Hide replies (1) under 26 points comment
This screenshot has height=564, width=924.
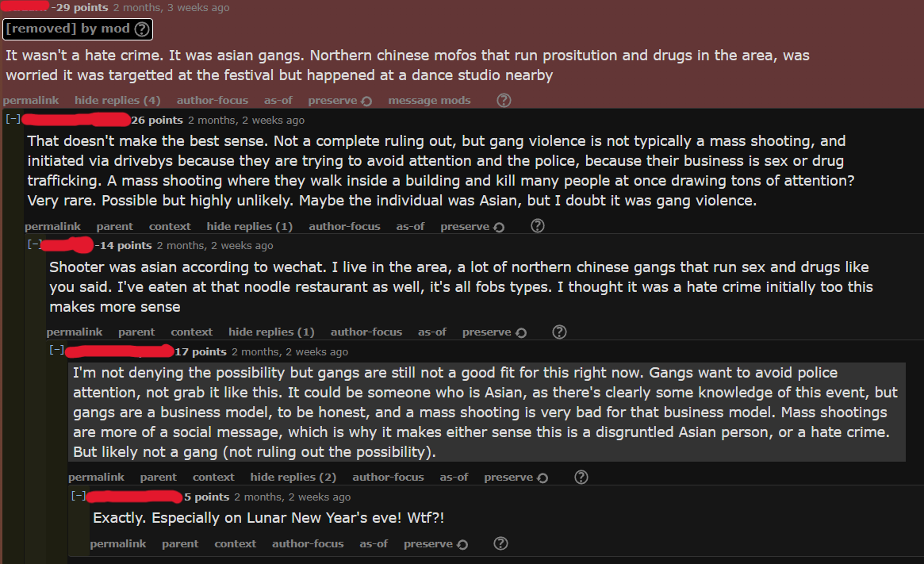(249, 226)
